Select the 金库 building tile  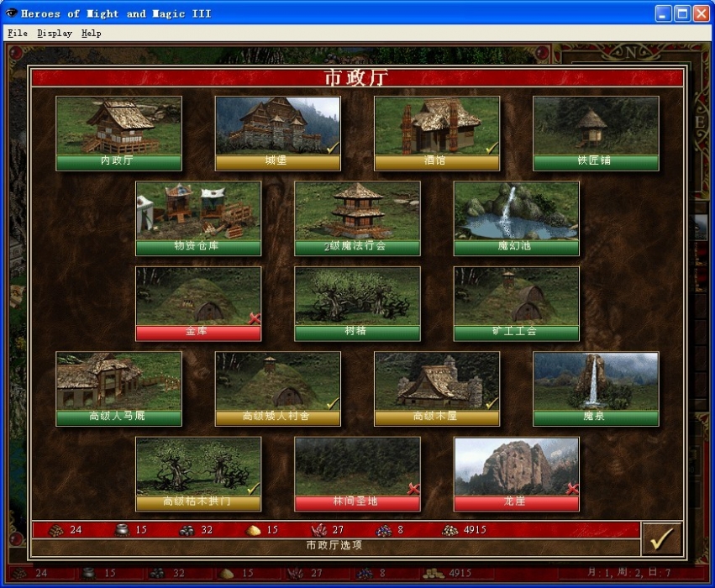198,303
